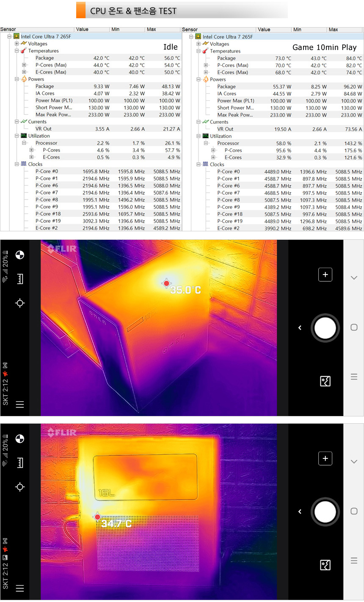
Task: Tap the shutter button in the top thermal view
Action: click(x=325, y=328)
